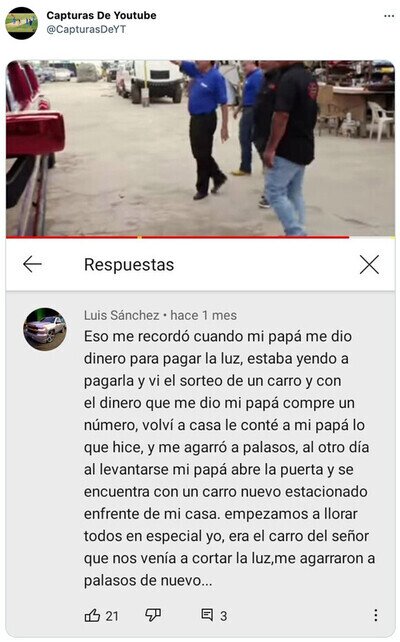This screenshot has width=400, height=642.
Task: Close the Respuestas panel with the X
Action: click(x=369, y=264)
